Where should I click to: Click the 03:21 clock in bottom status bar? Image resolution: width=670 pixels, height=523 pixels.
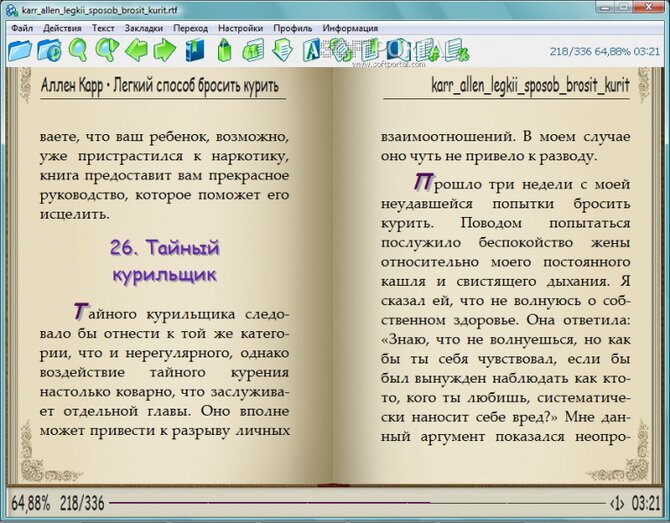[x=646, y=504]
